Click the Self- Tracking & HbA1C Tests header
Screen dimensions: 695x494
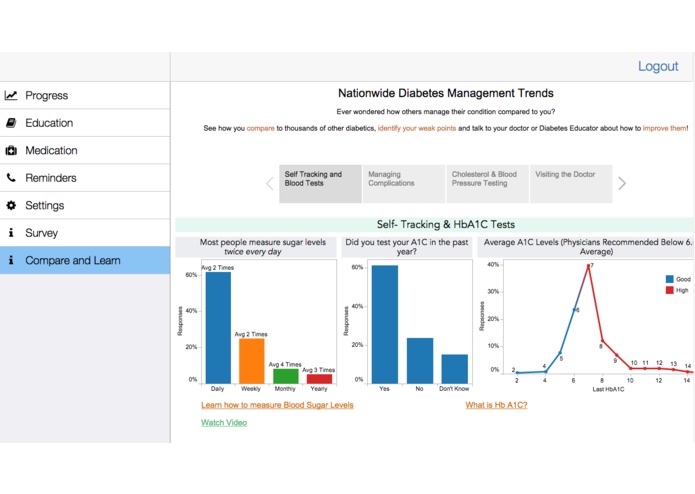pos(446,225)
